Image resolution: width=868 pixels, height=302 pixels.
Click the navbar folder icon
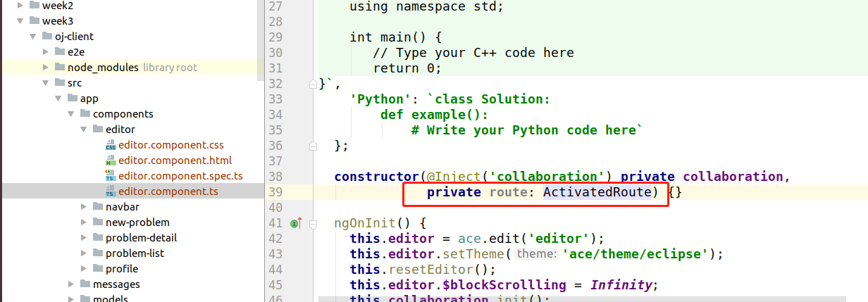click(97, 206)
